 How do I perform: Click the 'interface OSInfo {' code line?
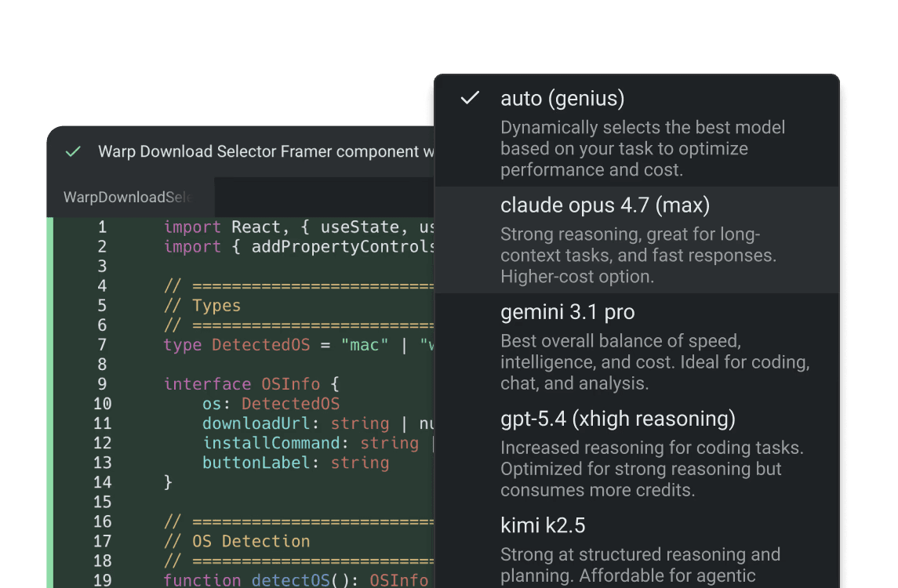click(252, 384)
